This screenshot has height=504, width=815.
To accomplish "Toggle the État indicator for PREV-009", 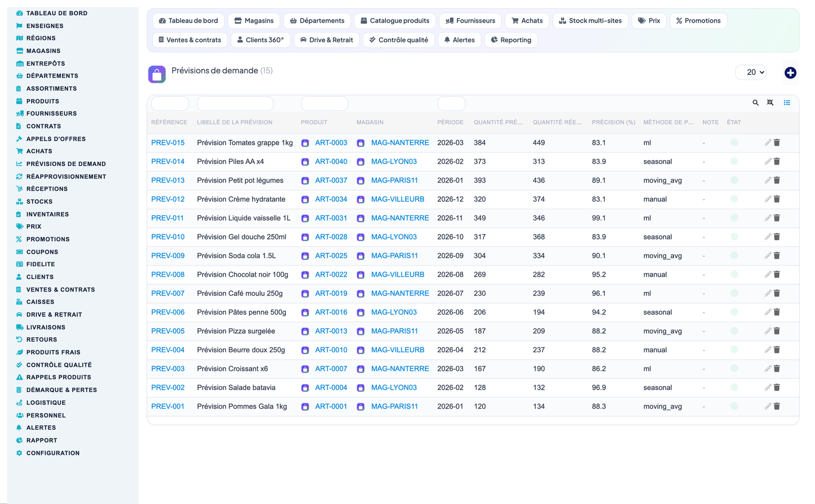I will coord(734,255).
